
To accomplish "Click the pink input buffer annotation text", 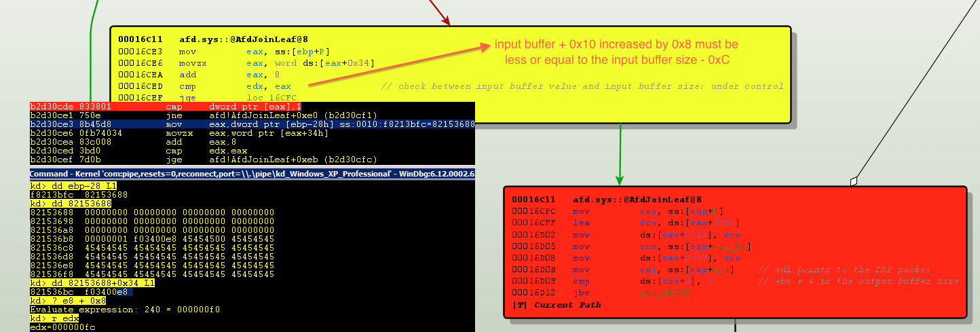I will 616,52.
